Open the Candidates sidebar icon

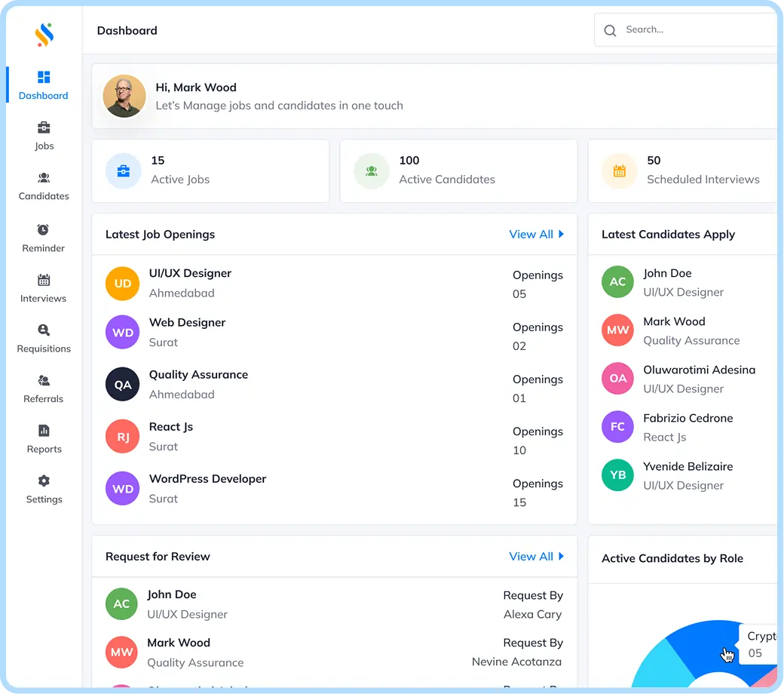44,177
